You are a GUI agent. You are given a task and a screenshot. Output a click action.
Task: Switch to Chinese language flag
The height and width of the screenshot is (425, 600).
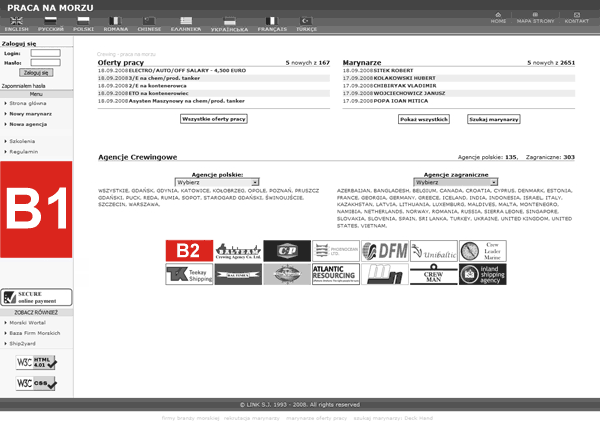[x=149, y=21]
